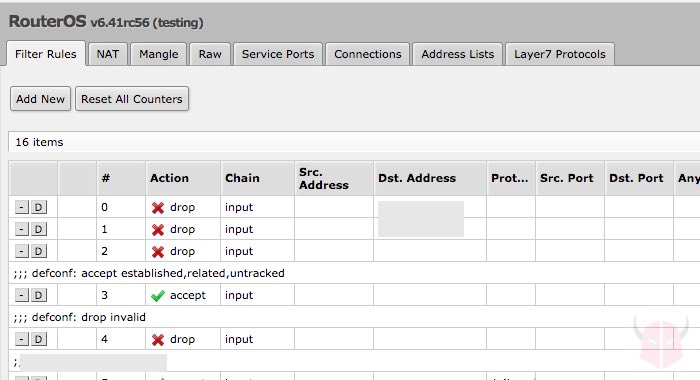
Task: Click rule number 3 cell
Action: pos(121,295)
